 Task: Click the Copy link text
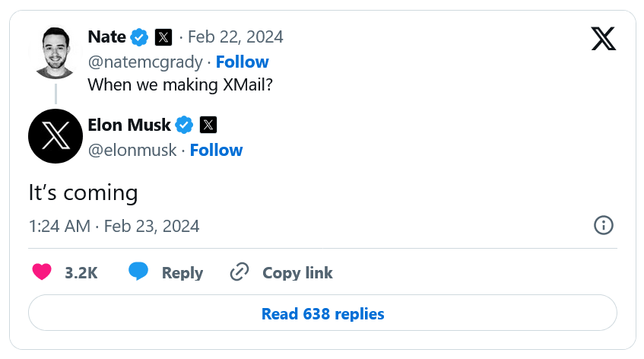(x=297, y=273)
